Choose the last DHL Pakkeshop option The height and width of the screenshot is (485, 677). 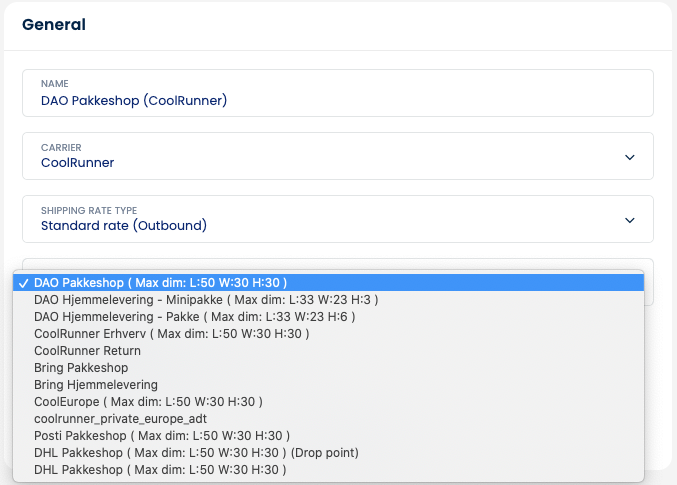(160, 469)
